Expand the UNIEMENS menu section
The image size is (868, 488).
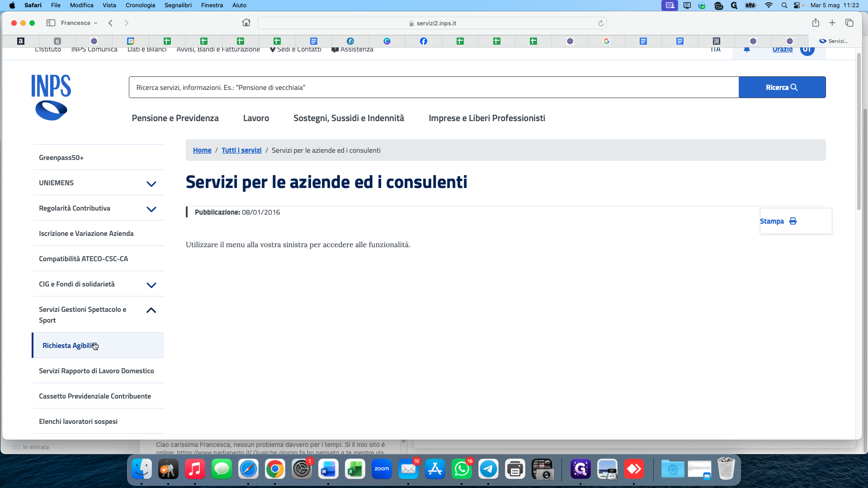click(151, 183)
